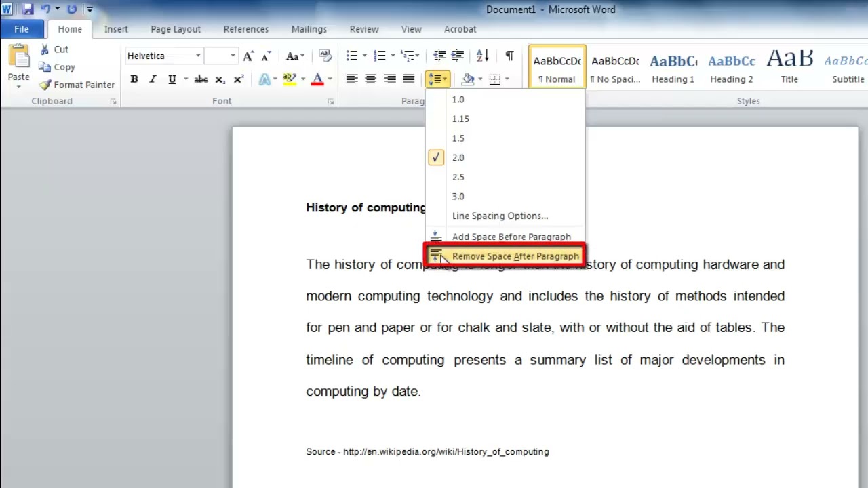Screen dimensions: 868x488
Task: Switch to the Mailings tab
Action: point(309,29)
